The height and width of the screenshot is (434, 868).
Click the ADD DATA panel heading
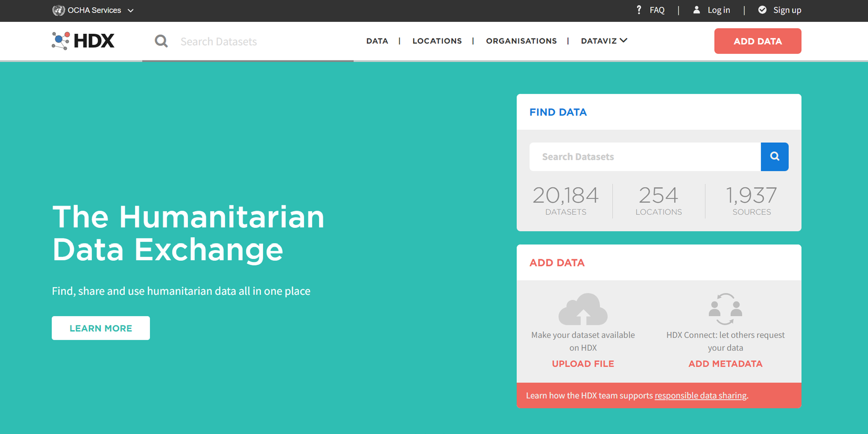coord(557,263)
